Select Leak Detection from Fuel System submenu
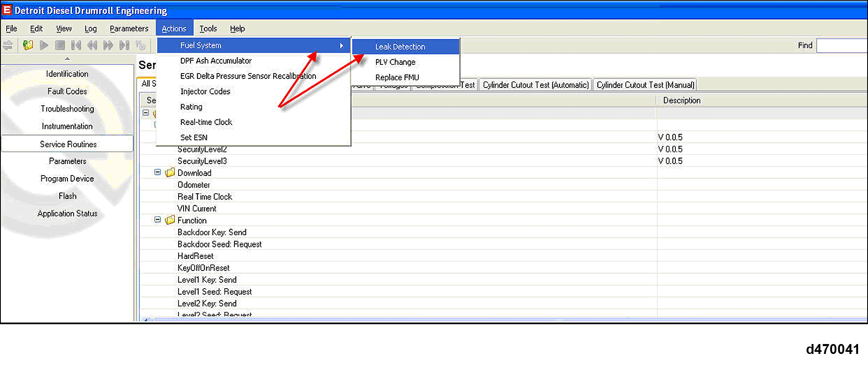The width and height of the screenshot is (868, 375). click(400, 47)
